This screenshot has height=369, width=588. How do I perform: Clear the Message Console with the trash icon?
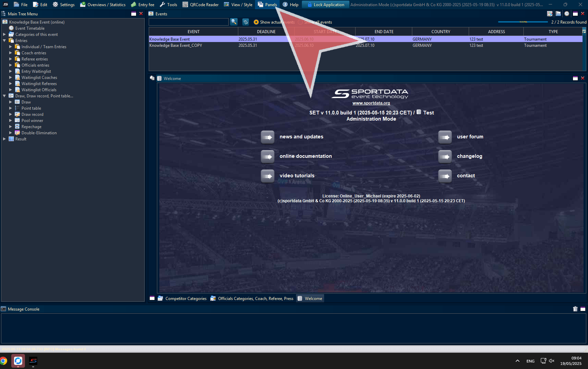click(x=575, y=309)
